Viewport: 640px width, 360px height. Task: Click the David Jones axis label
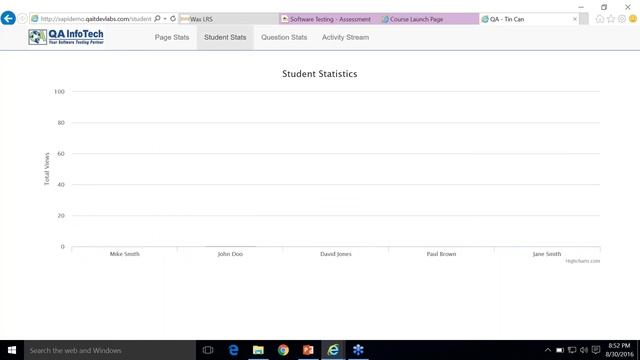tap(336, 254)
